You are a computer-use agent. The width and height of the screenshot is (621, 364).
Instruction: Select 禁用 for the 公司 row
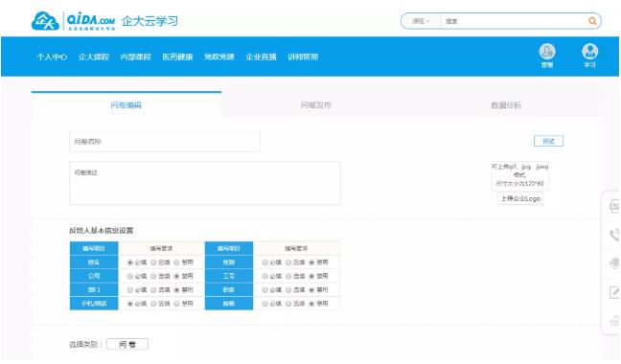pos(176,276)
